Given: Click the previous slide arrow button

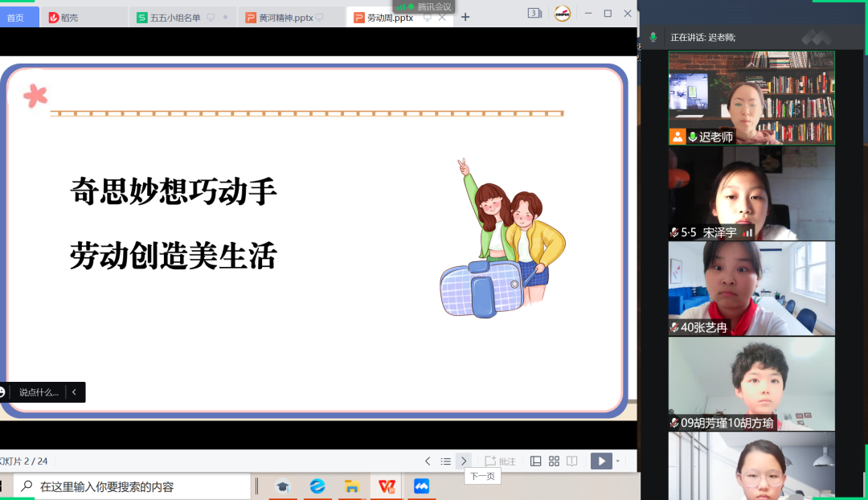Looking at the screenshot, I should point(428,461).
